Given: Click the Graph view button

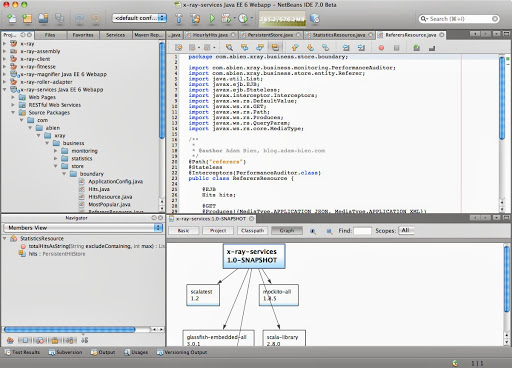Looking at the screenshot, I should (x=287, y=231).
